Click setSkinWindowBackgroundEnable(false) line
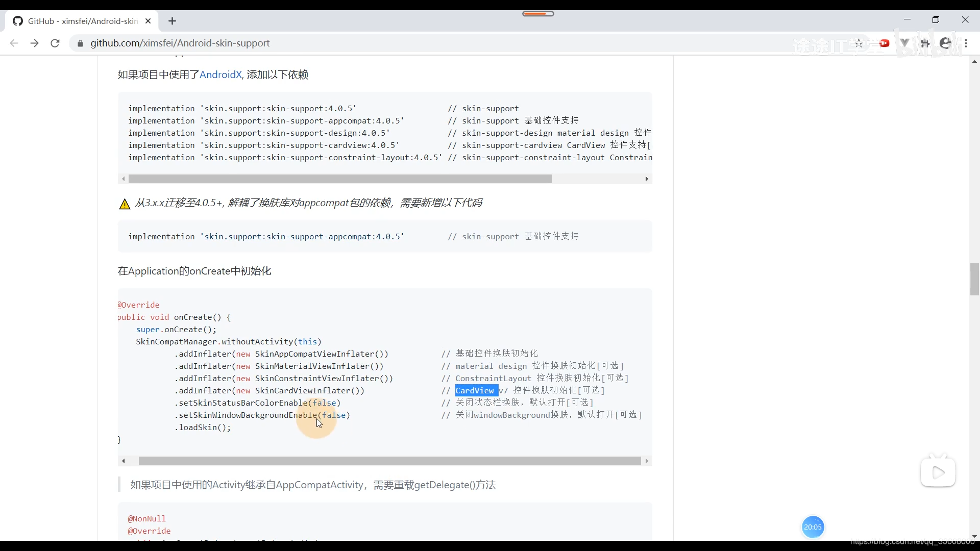Image resolution: width=980 pixels, height=551 pixels. [x=262, y=415]
